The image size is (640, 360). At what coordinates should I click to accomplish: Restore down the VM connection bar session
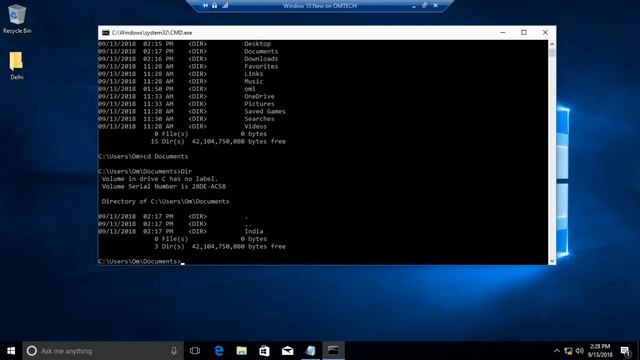click(424, 5)
